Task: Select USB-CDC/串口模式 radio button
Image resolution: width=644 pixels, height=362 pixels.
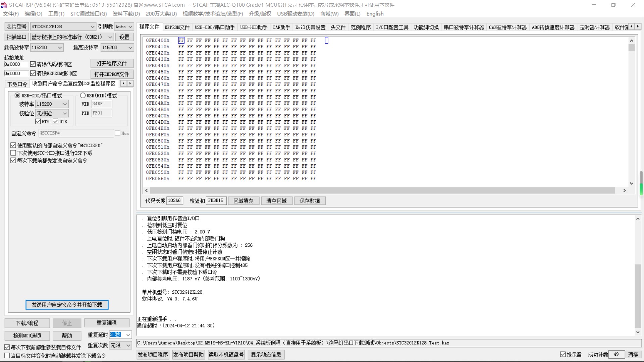Action: pos(17,96)
